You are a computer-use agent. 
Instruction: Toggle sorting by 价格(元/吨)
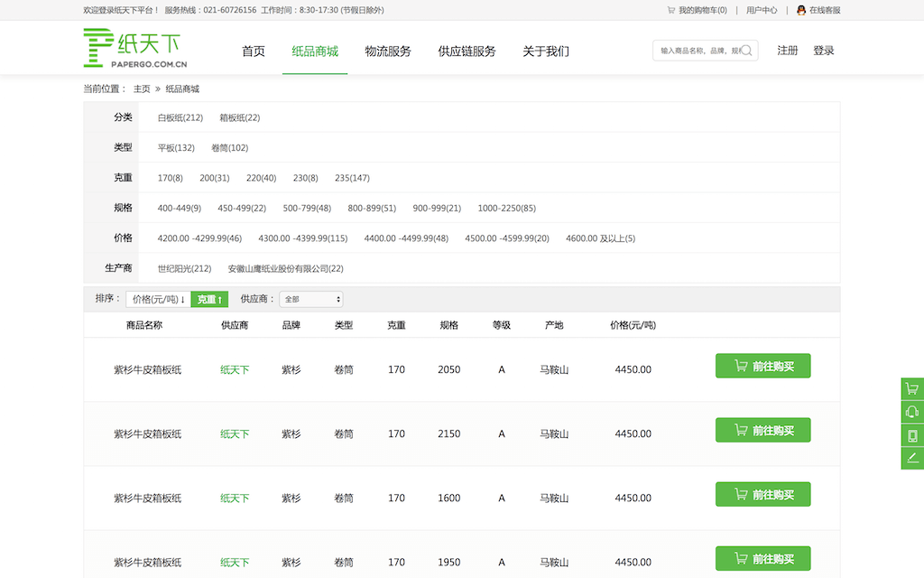[x=158, y=299]
